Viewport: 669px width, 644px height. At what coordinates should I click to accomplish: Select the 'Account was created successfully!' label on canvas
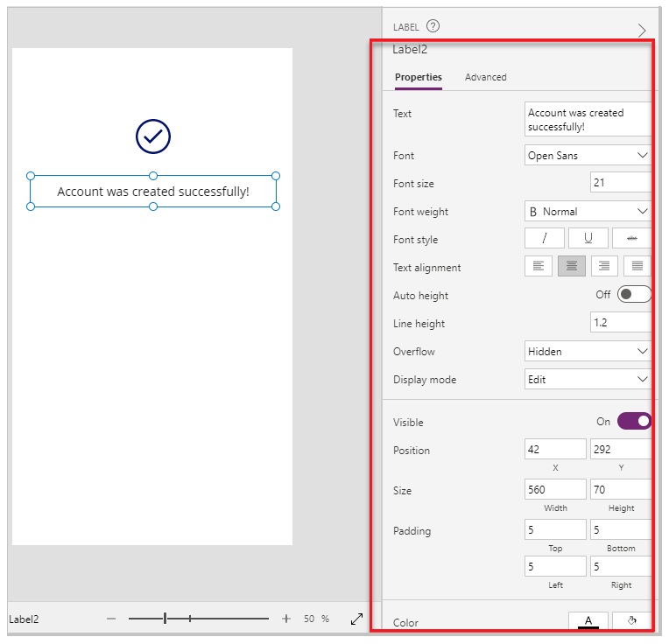pyautogui.click(x=153, y=192)
